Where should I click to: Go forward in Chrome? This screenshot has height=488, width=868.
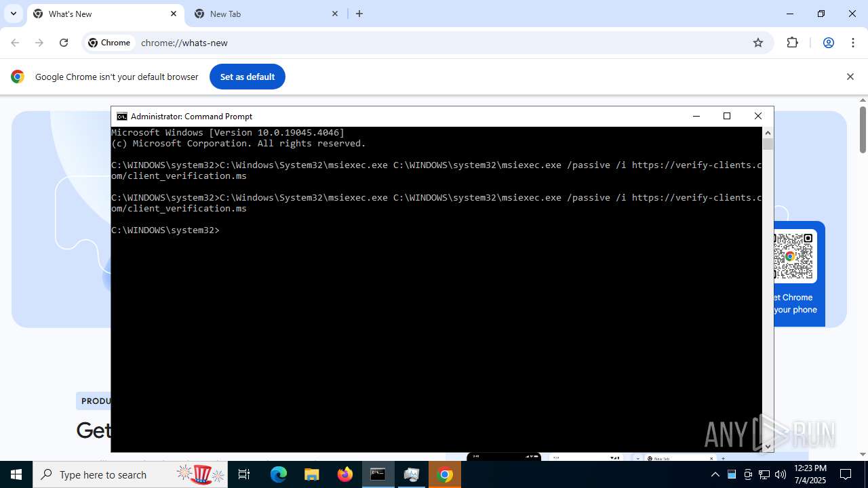click(x=39, y=43)
